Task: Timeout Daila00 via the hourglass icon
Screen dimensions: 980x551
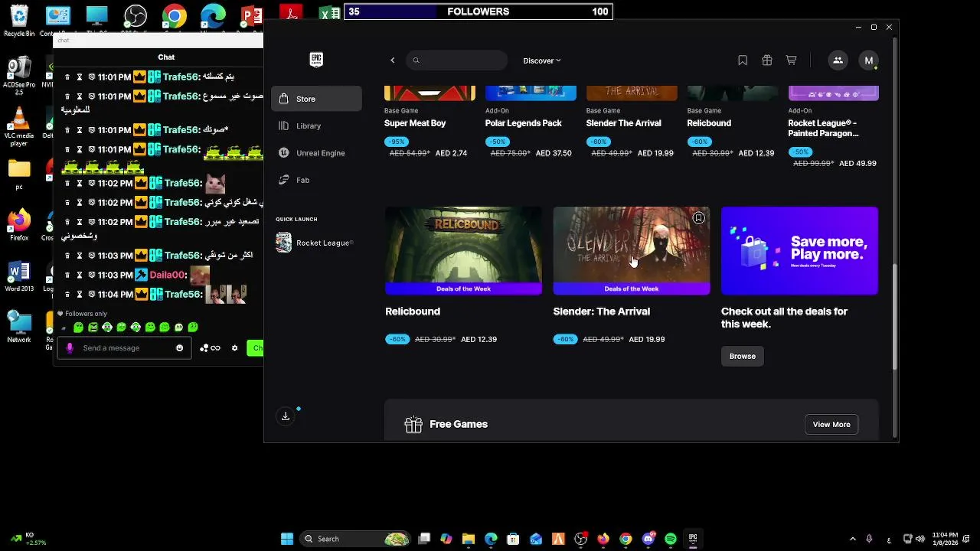Action: [x=79, y=275]
